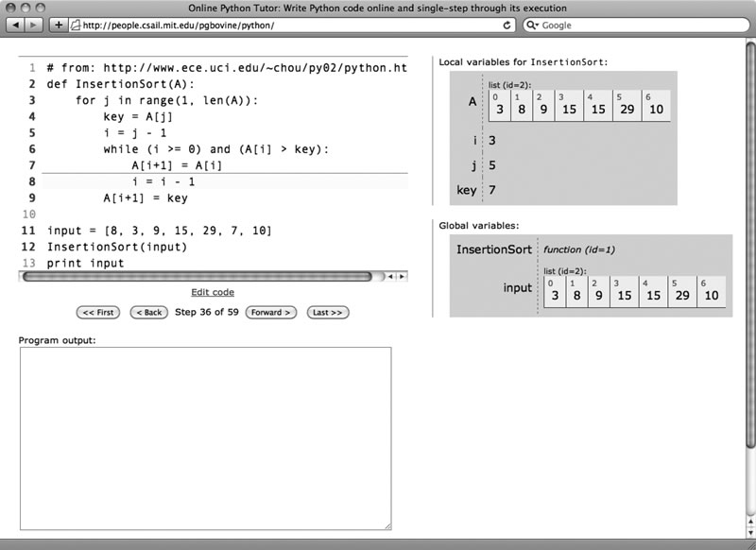Click code line 'A[i+1] = key'

pos(146,198)
